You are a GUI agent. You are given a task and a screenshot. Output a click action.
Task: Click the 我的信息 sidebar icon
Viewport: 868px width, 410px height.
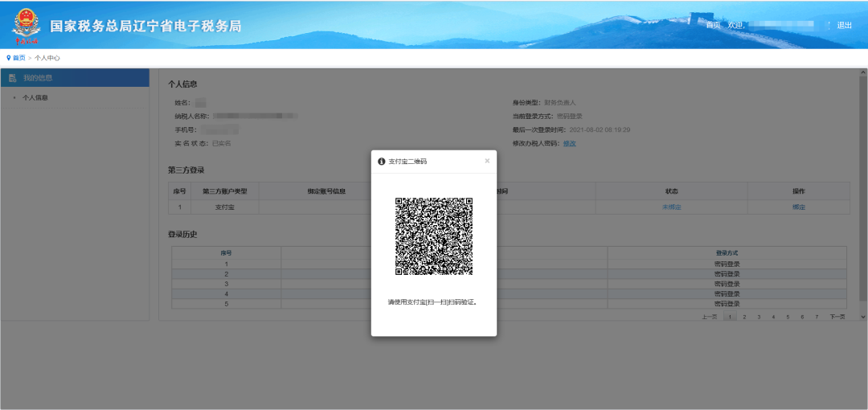[x=13, y=78]
